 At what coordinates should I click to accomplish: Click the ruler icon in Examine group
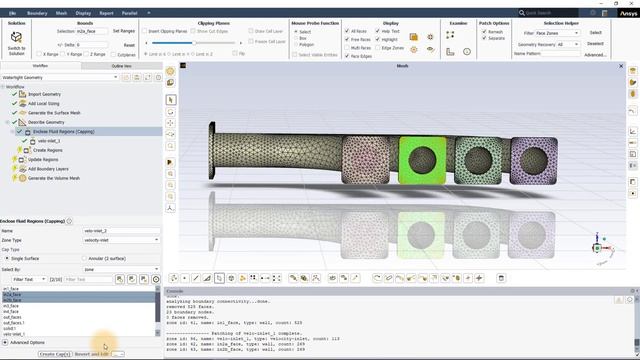[x=450, y=52]
